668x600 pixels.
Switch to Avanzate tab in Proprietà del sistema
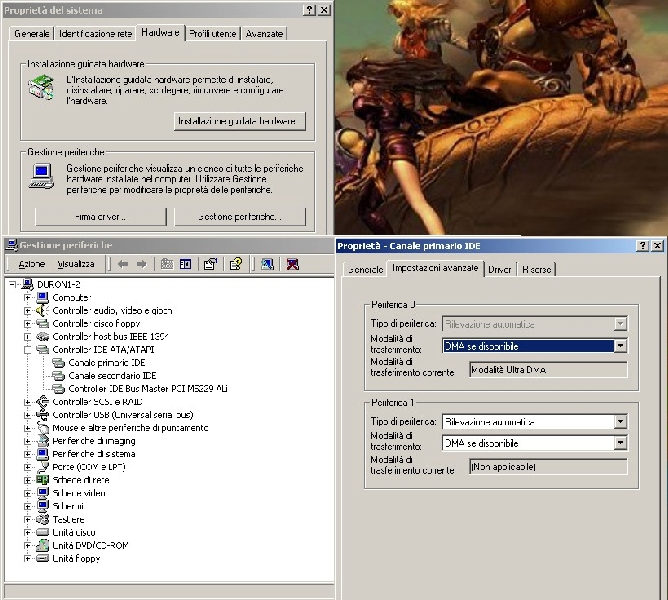[264, 34]
